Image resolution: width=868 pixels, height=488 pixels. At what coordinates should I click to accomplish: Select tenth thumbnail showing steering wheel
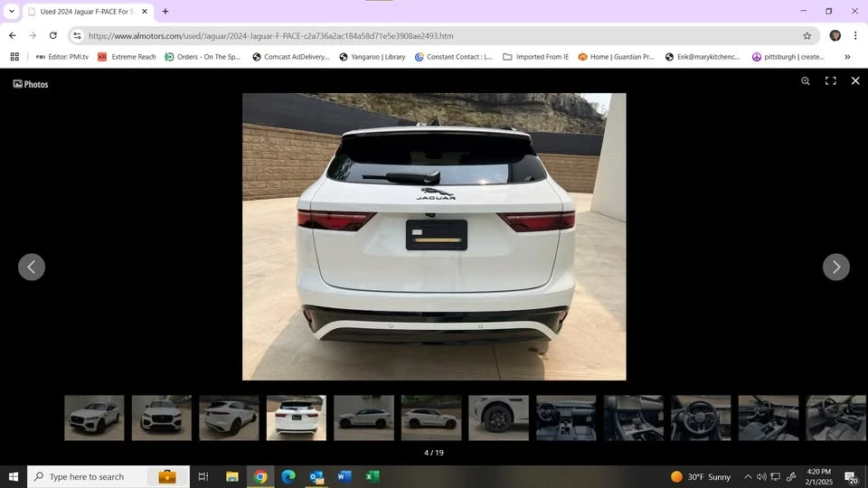(701, 418)
